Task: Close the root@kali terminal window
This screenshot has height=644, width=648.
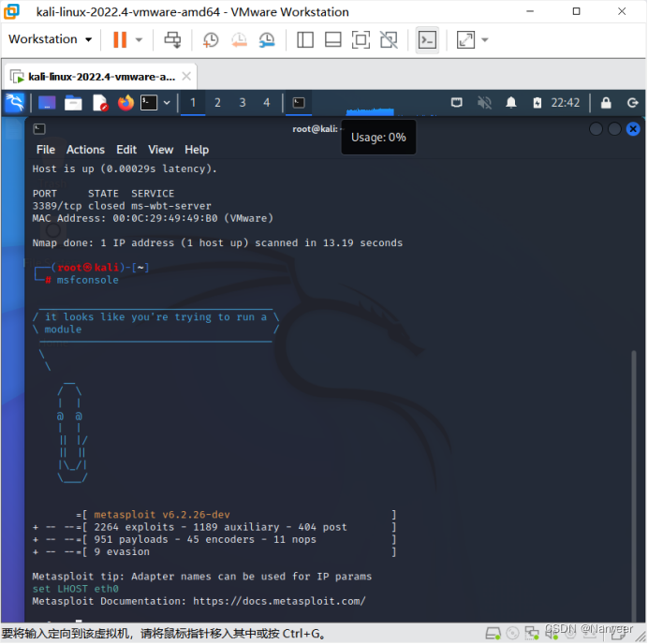Action: point(633,129)
